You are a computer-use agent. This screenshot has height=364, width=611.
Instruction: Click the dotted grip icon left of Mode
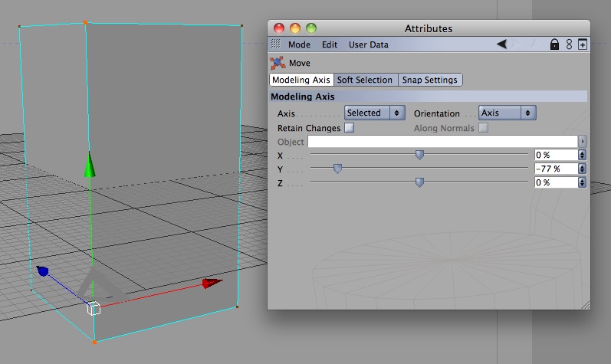coord(275,44)
